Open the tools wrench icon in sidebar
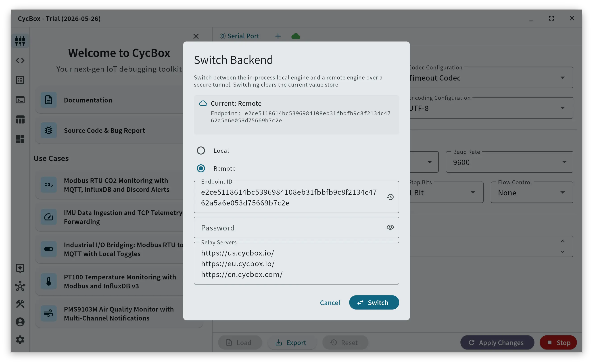 click(x=20, y=304)
